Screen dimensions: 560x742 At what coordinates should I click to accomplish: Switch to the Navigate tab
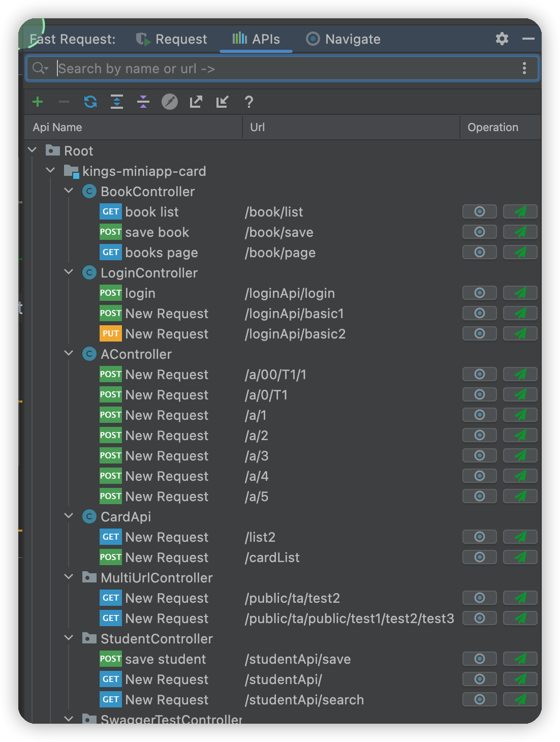coord(344,39)
